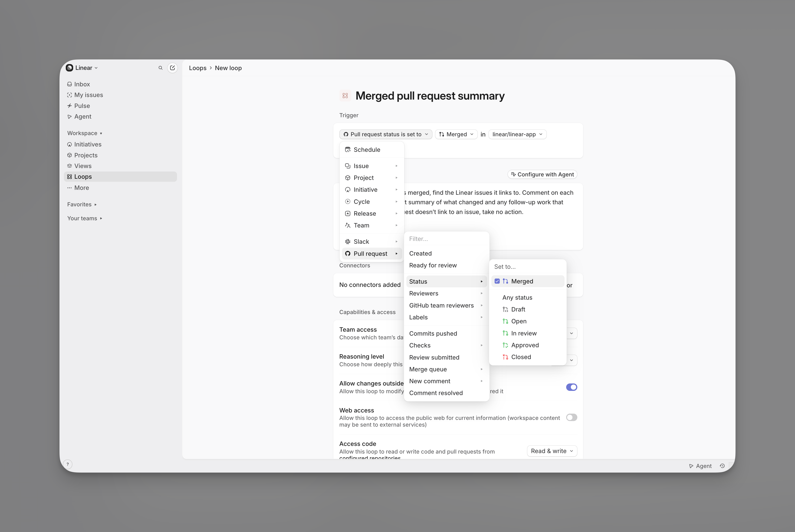Click More in the sidebar
Screen dimensions: 795x532
tap(120, 188)
